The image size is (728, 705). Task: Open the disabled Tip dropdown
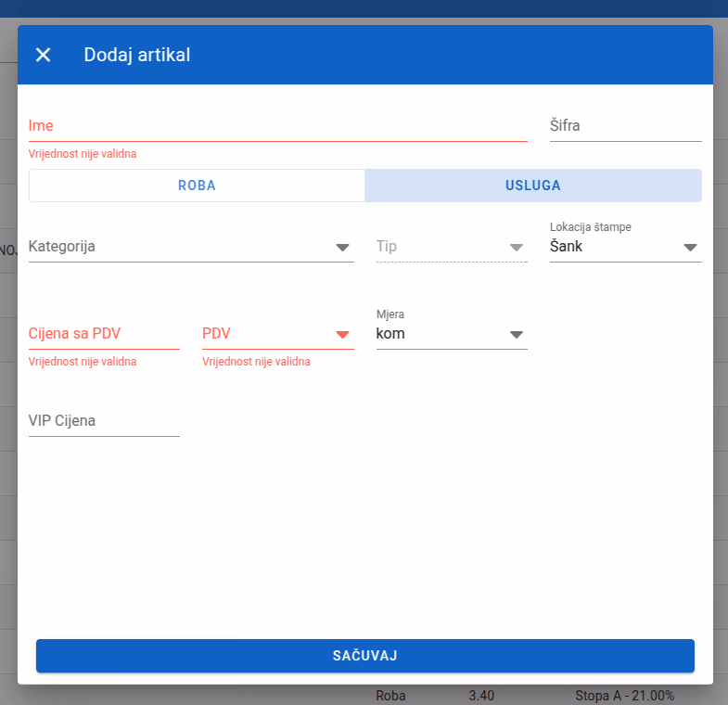click(452, 247)
